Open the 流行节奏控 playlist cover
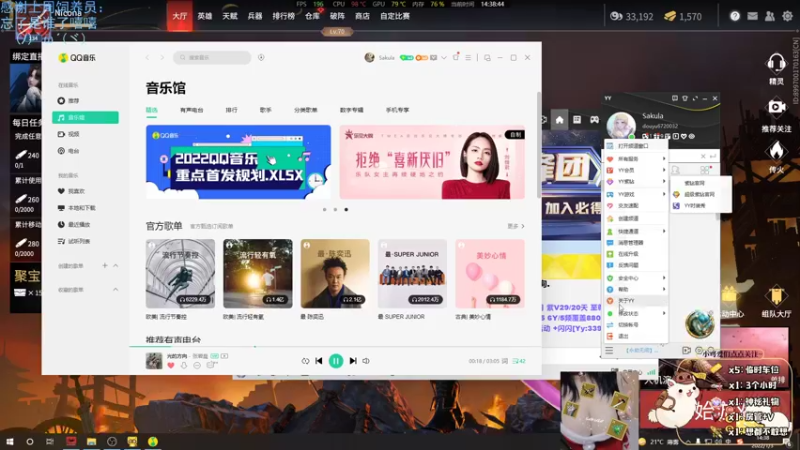The height and width of the screenshot is (450, 800). (x=180, y=273)
